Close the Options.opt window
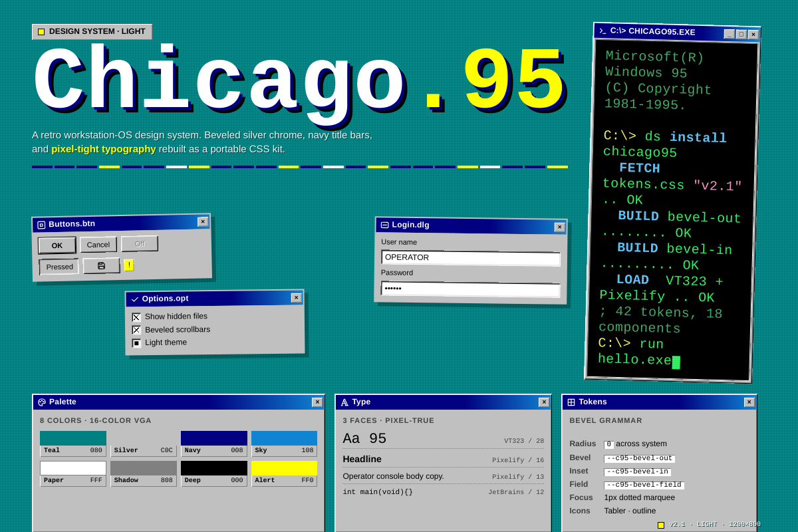 tap(296, 298)
